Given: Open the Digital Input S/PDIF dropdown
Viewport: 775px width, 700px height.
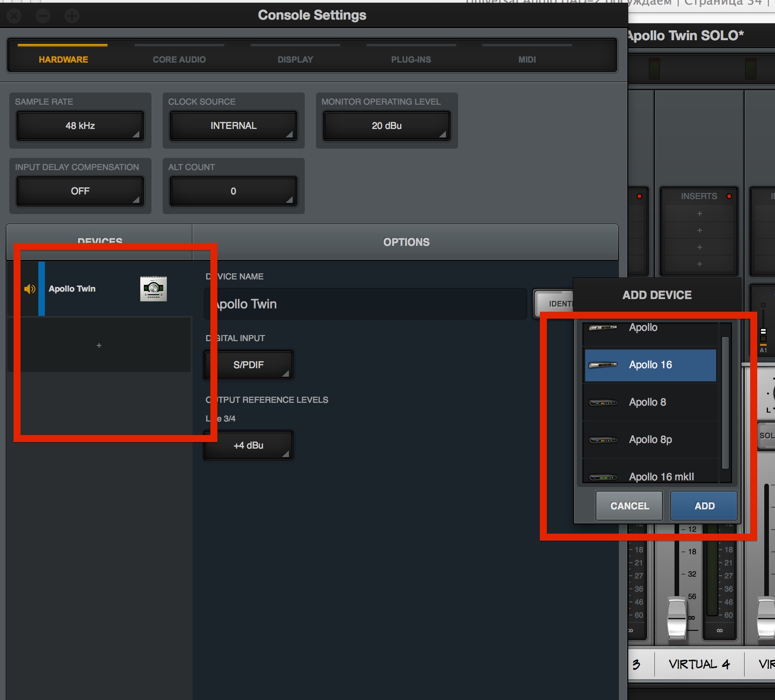Looking at the screenshot, I should pyautogui.click(x=249, y=365).
